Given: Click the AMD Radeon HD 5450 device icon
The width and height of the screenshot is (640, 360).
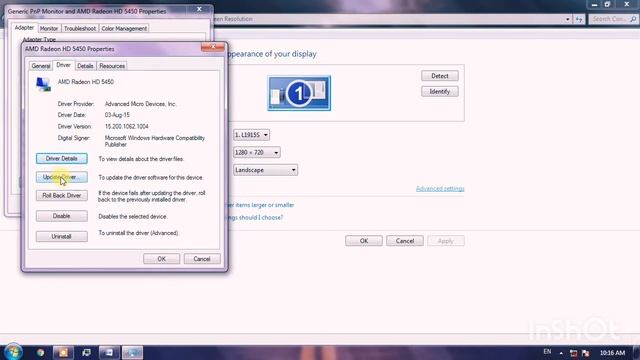Looking at the screenshot, I should [43, 84].
